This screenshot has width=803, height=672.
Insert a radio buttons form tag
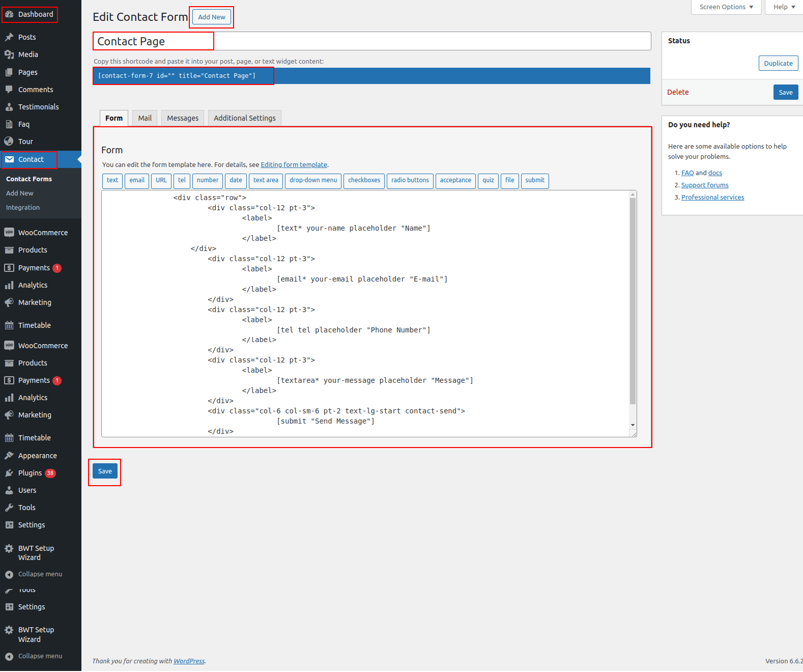tap(410, 180)
